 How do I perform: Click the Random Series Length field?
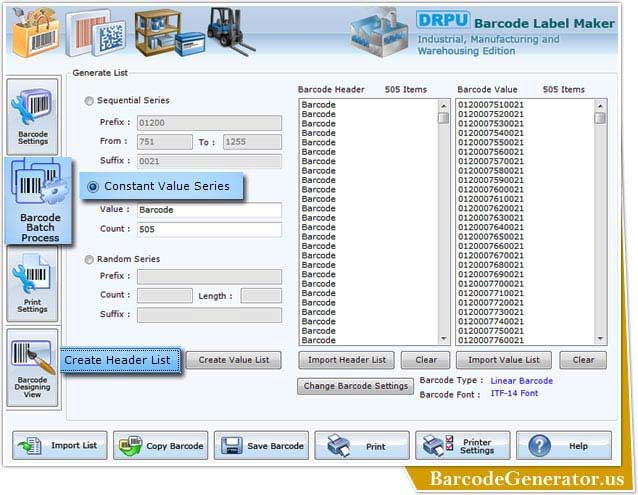click(261, 296)
